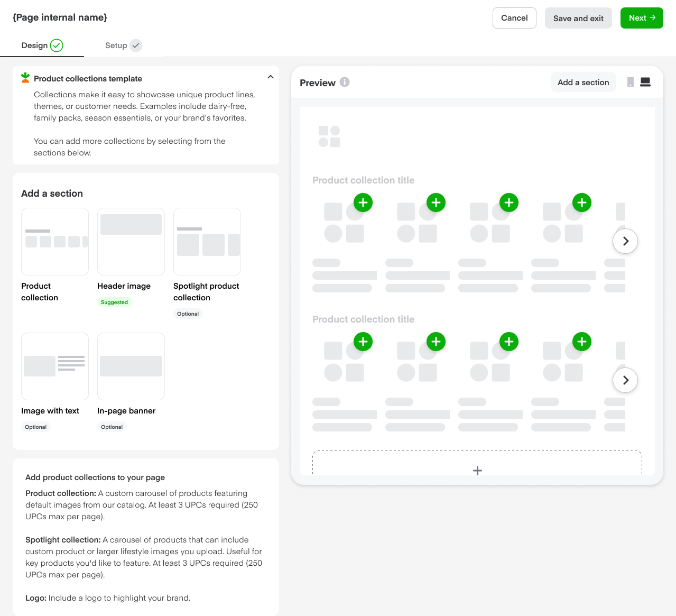Advance second carousel with right chevron
676x616 pixels.
tap(625, 380)
